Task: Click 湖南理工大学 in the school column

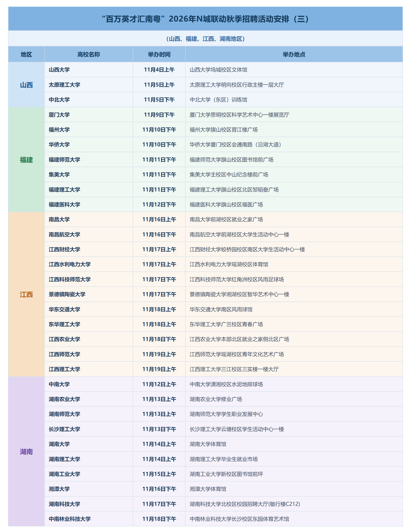Action: 64,459
